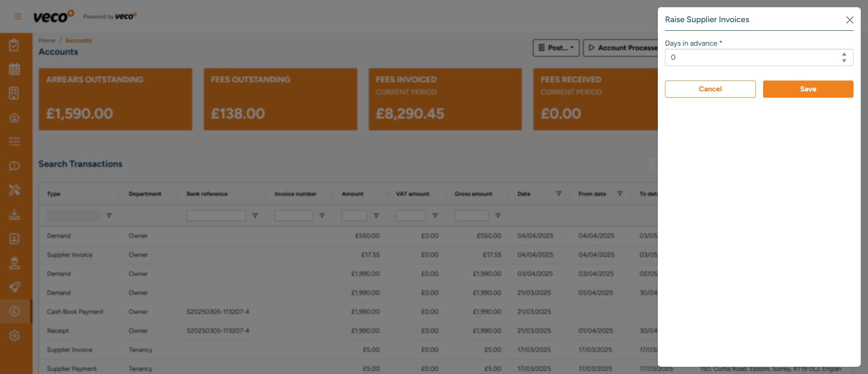
Task: Open the Date column header filter
Action: pyautogui.click(x=559, y=194)
